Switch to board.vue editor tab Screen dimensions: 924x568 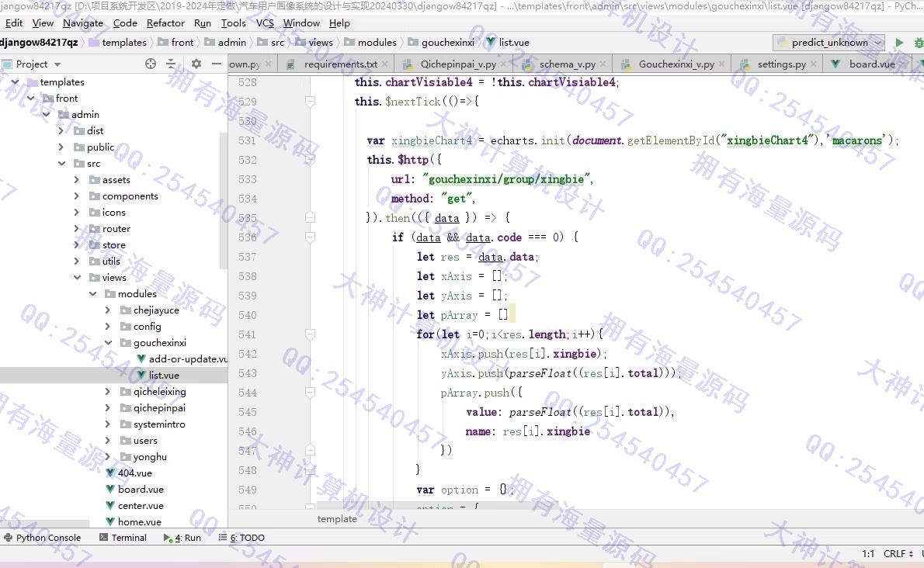[869, 64]
